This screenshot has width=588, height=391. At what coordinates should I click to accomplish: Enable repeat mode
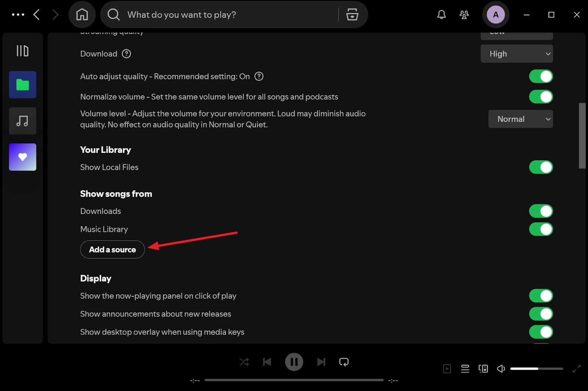pyautogui.click(x=344, y=362)
